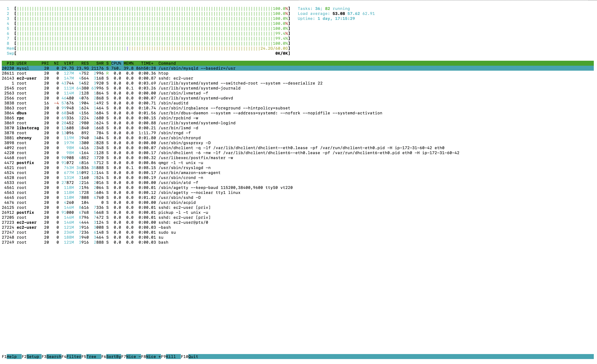Click the Tasks count line
Image resolution: width=597 pixels, height=364 pixels.
324,9
